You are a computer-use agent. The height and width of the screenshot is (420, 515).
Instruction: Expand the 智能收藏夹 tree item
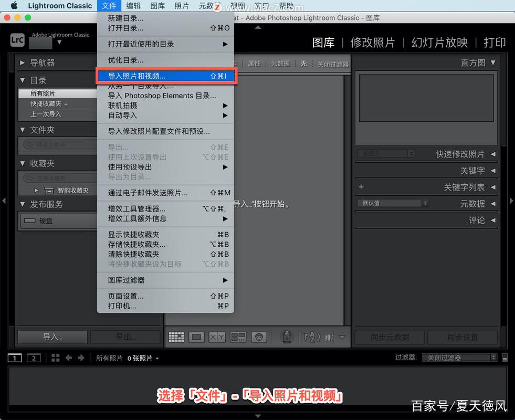click(36, 191)
